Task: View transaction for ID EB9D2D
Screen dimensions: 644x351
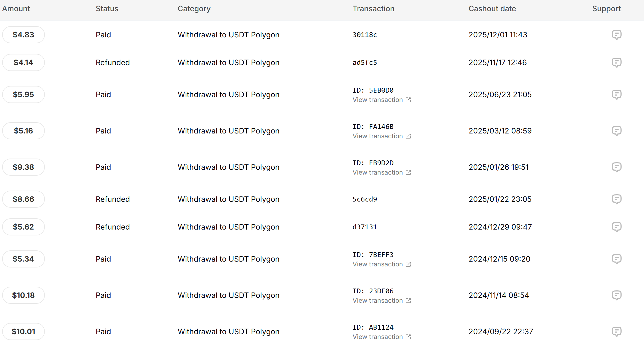Action: pyautogui.click(x=381, y=172)
